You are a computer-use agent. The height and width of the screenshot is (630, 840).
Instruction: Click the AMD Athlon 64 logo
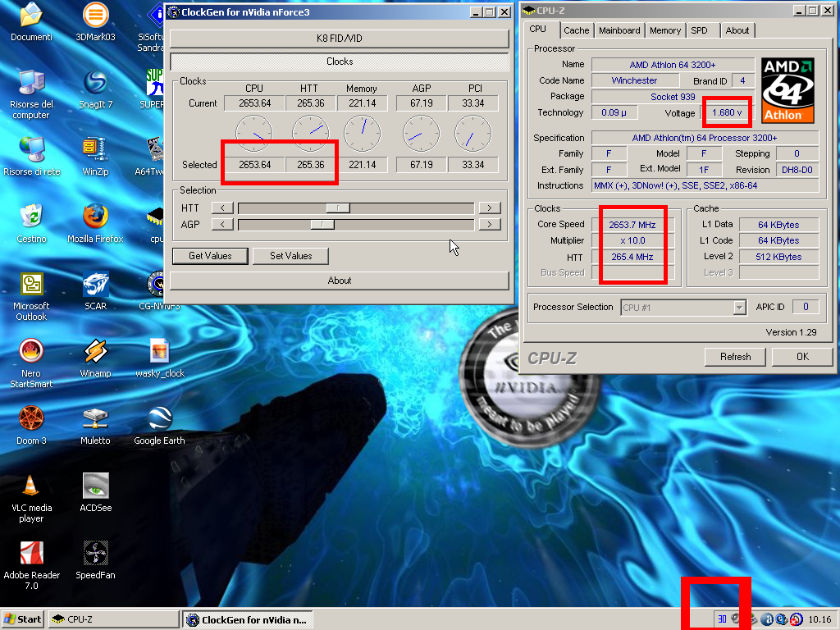[787, 90]
